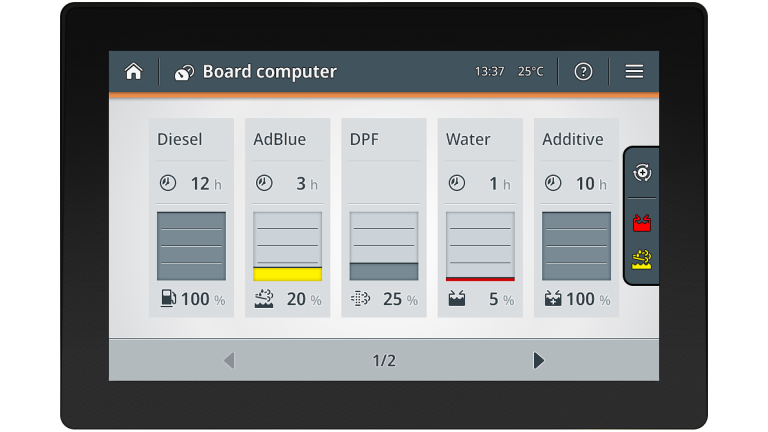Go to the next page arrow
Screen dimensions: 768x432
539,360
